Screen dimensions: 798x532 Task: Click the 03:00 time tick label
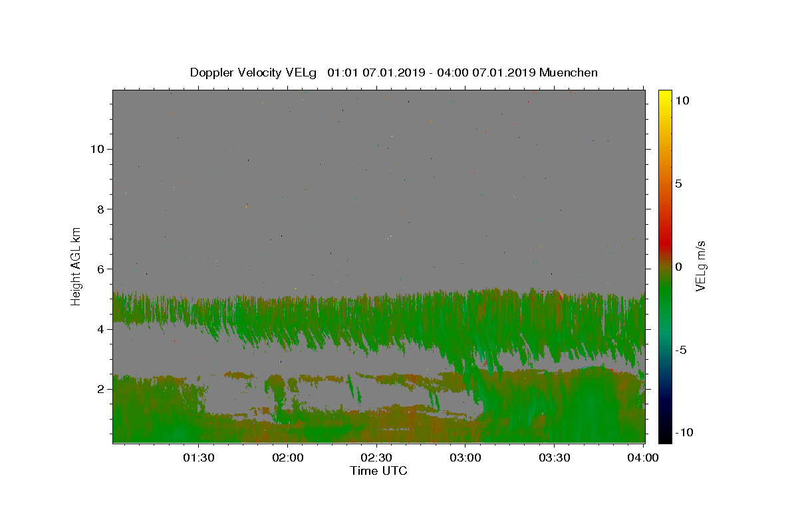click(x=465, y=458)
